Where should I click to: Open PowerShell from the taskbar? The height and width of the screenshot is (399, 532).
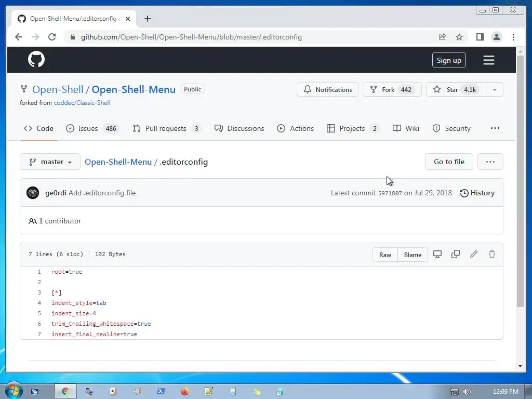point(161,392)
